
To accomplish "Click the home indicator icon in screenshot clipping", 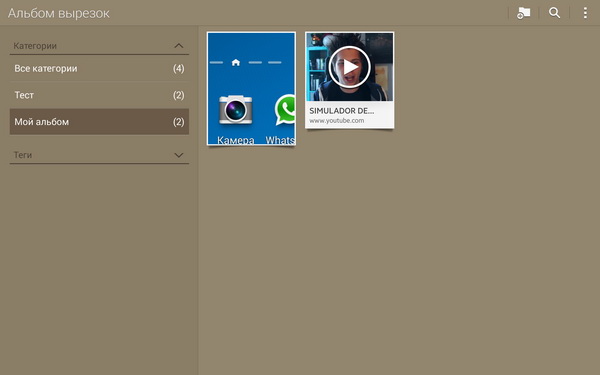I will [236, 62].
